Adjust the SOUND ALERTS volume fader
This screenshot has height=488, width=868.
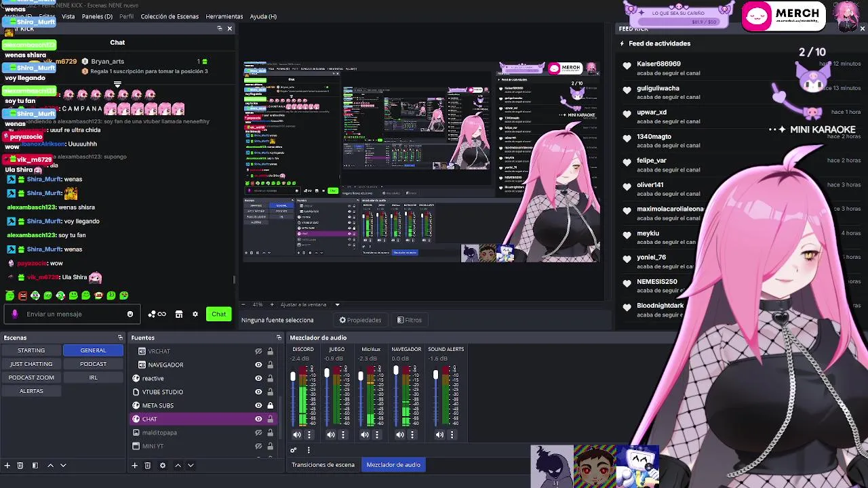[x=435, y=375]
